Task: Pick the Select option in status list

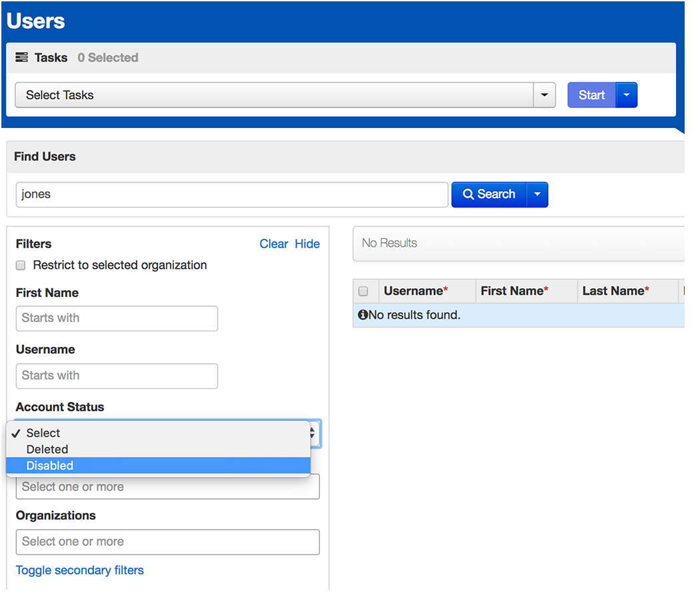Action: tap(43, 434)
